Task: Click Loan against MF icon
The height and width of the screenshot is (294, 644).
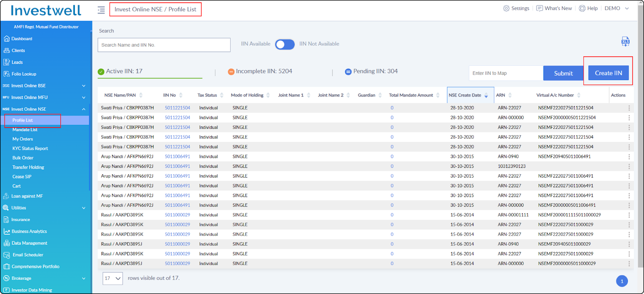Action: coord(6,196)
